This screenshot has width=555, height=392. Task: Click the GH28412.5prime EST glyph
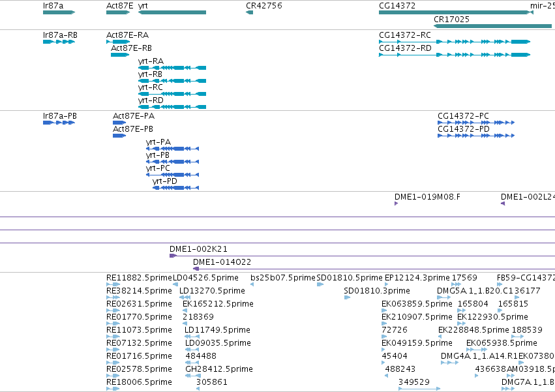tap(193, 376)
